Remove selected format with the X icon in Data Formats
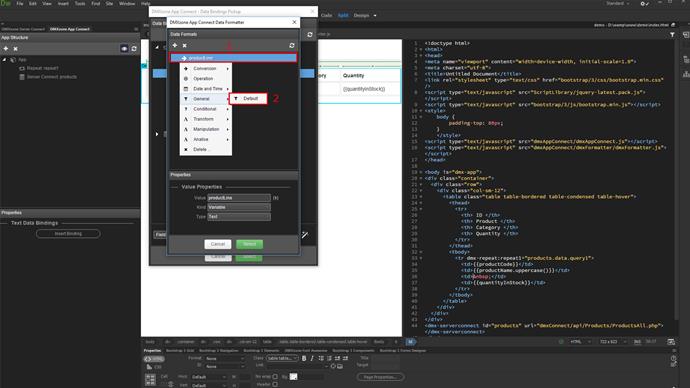Viewport: 690px width, 388px height. (x=184, y=45)
